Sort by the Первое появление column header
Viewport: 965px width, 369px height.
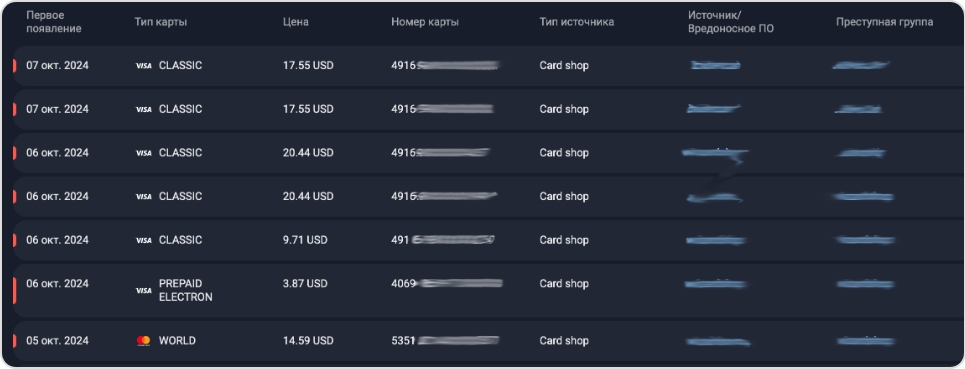[54, 22]
